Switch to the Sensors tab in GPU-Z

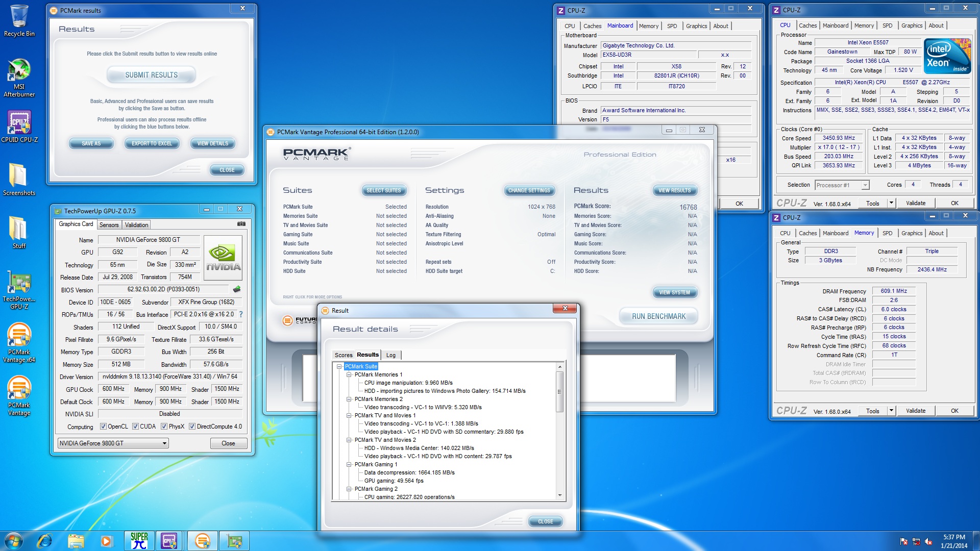click(109, 225)
